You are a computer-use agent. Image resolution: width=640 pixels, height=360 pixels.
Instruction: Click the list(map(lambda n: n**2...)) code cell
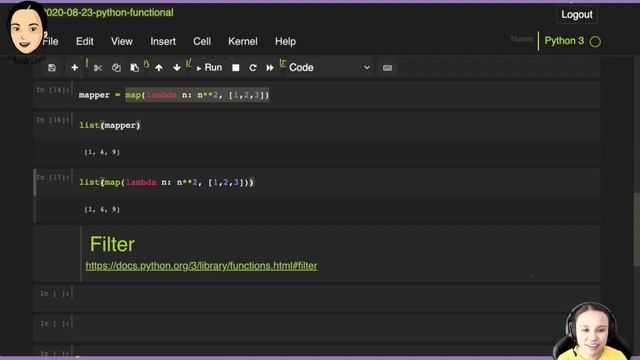coord(339,182)
